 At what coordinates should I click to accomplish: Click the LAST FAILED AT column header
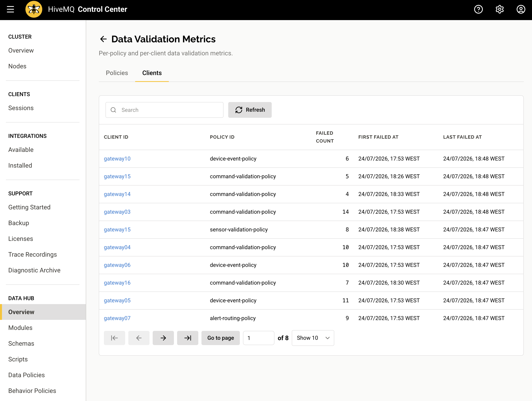tap(462, 137)
